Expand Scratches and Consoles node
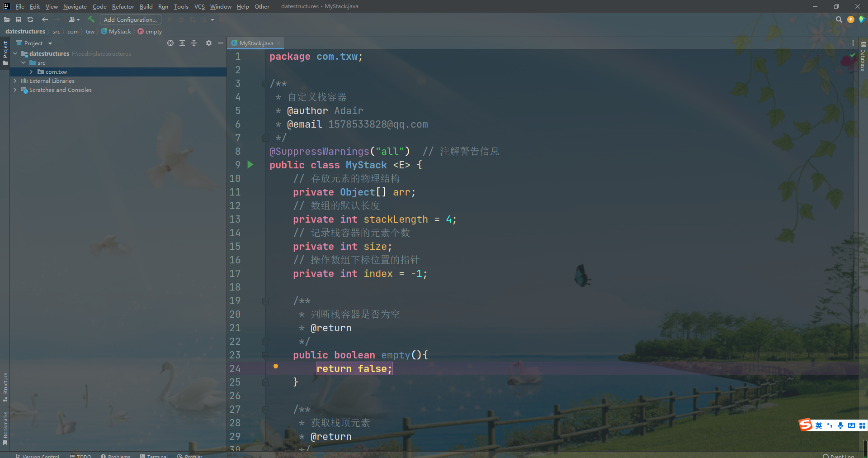Screen dimensions: 868x458 click(x=15, y=90)
